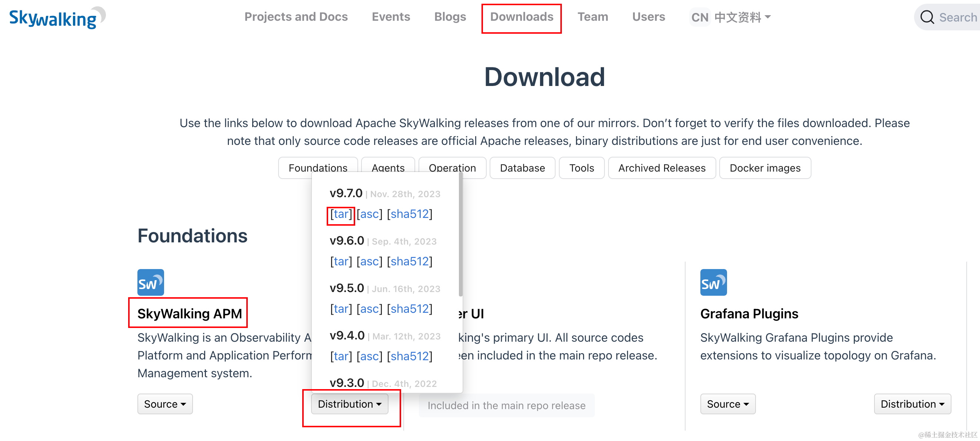Click the asc verification link for v9.6.0
This screenshot has width=980, height=441.
tap(370, 261)
